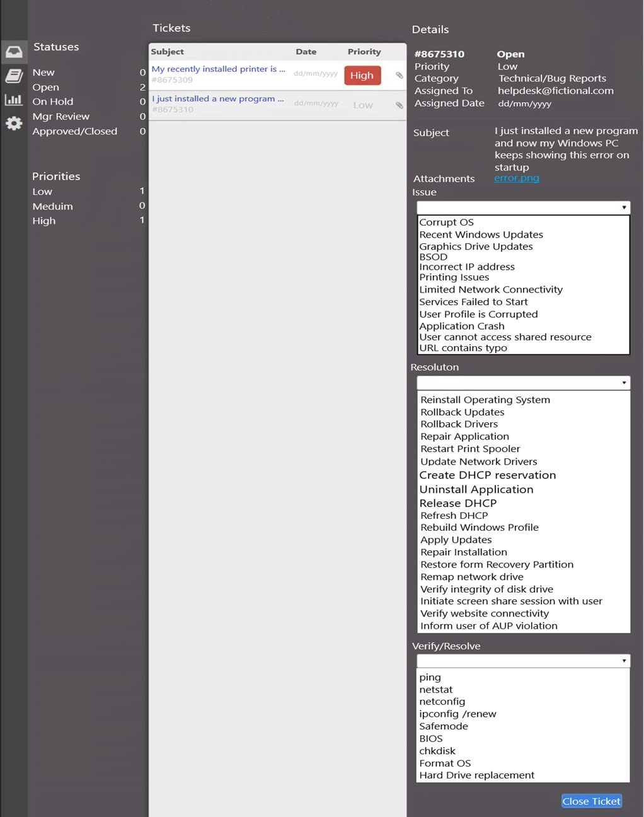This screenshot has width=644, height=817.
Task: Click the Close Ticket button
Action: coord(592,801)
